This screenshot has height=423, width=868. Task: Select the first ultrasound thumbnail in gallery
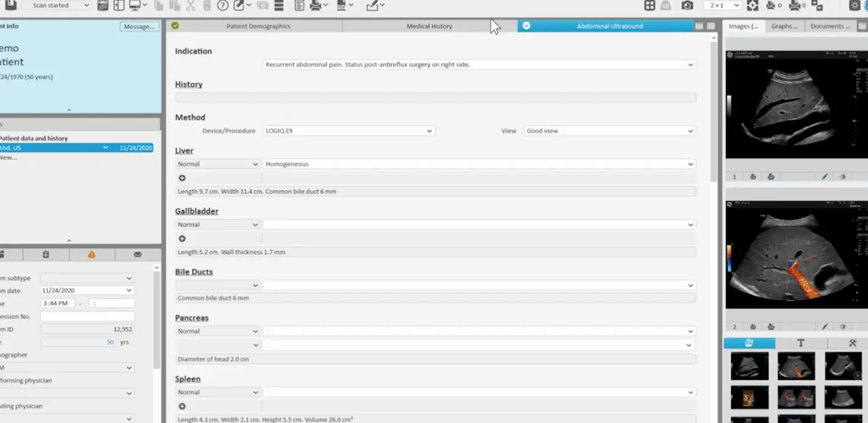[749, 366]
